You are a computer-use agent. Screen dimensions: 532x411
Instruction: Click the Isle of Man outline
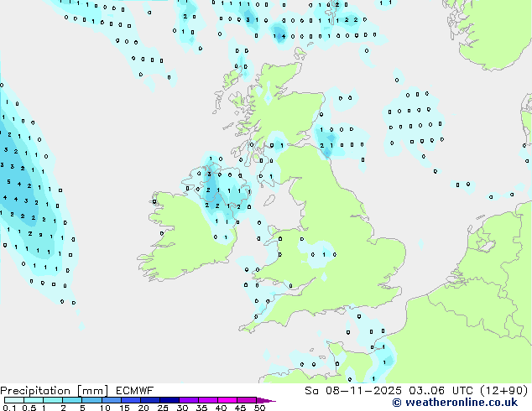tap(269, 200)
